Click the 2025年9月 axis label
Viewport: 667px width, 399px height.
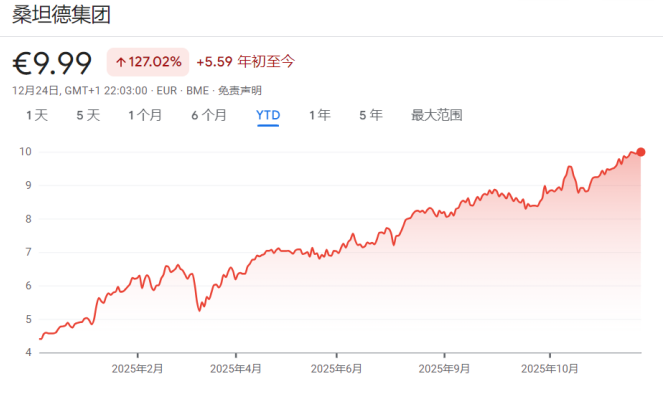point(444,369)
